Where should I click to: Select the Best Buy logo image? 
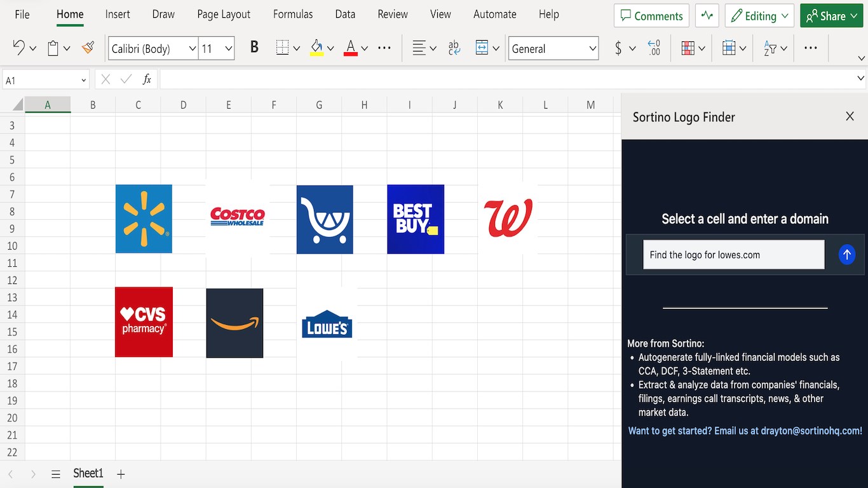coord(416,219)
